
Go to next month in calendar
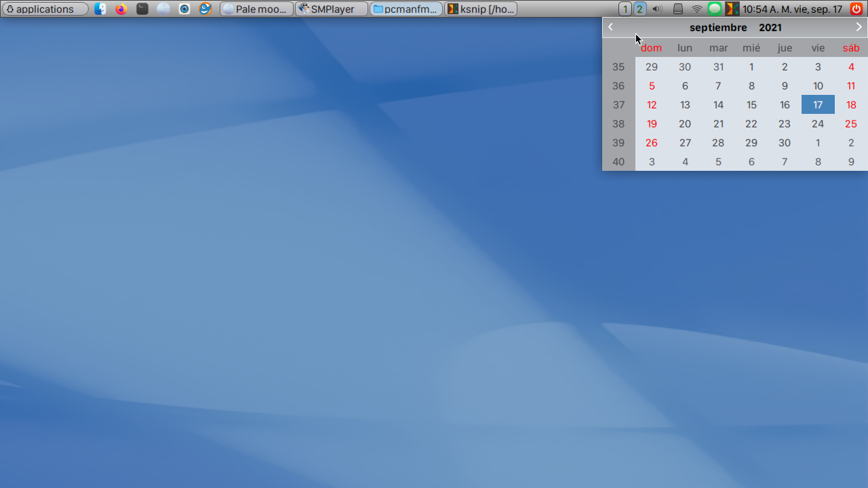pos(859,27)
